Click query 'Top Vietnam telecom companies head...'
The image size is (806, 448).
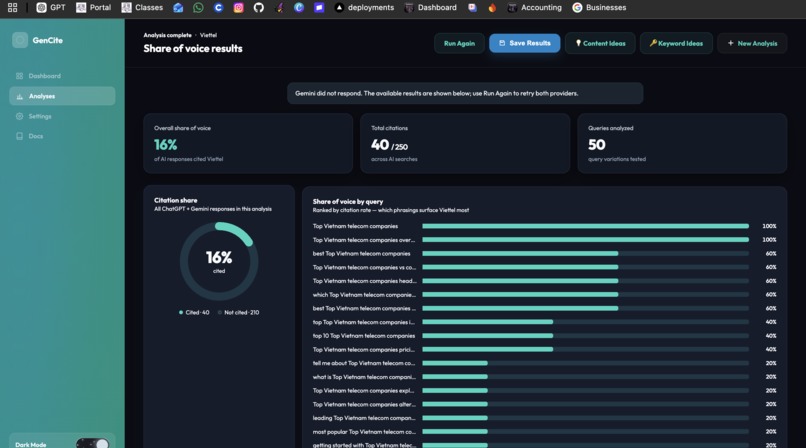[x=364, y=281]
